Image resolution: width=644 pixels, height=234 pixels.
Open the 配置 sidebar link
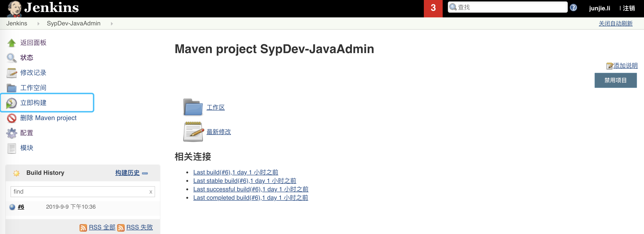27,133
